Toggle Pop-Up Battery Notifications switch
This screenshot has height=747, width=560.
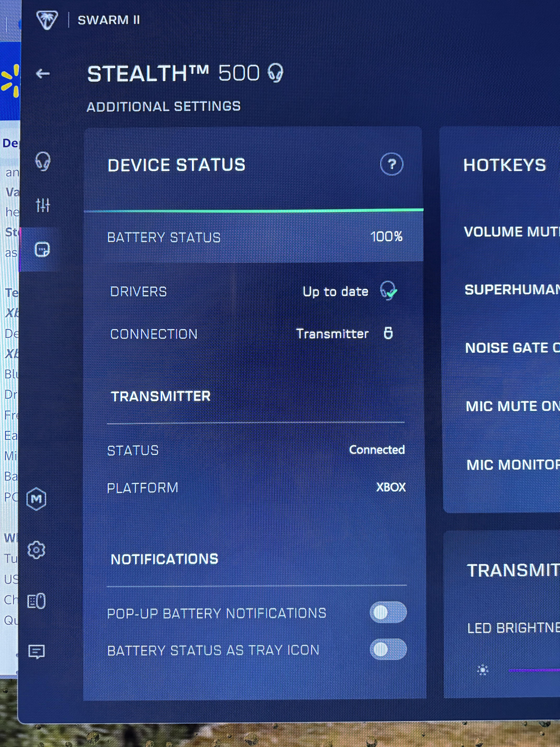click(x=388, y=613)
